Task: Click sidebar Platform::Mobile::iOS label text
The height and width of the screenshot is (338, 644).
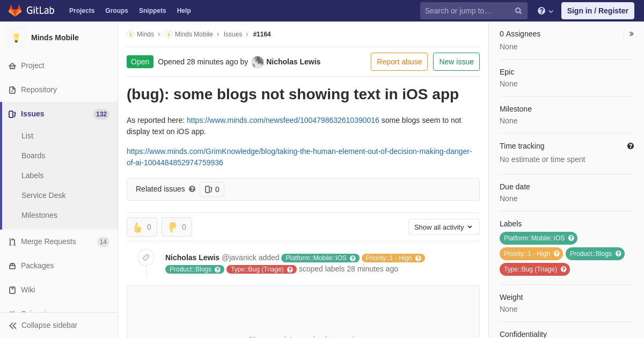Action: coord(534,238)
